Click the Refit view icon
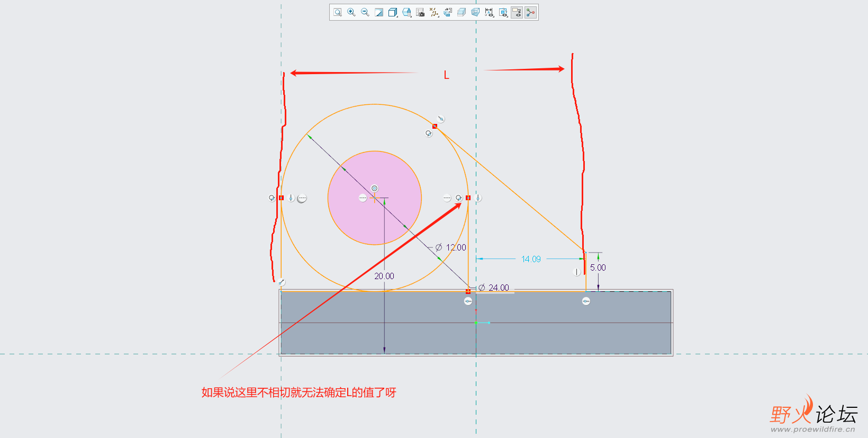The height and width of the screenshot is (438, 868). pyautogui.click(x=338, y=12)
